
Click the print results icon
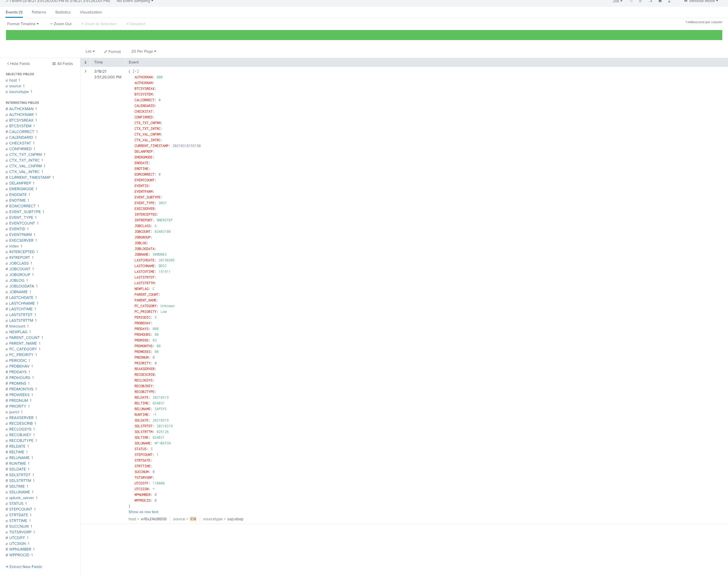[660, 1]
